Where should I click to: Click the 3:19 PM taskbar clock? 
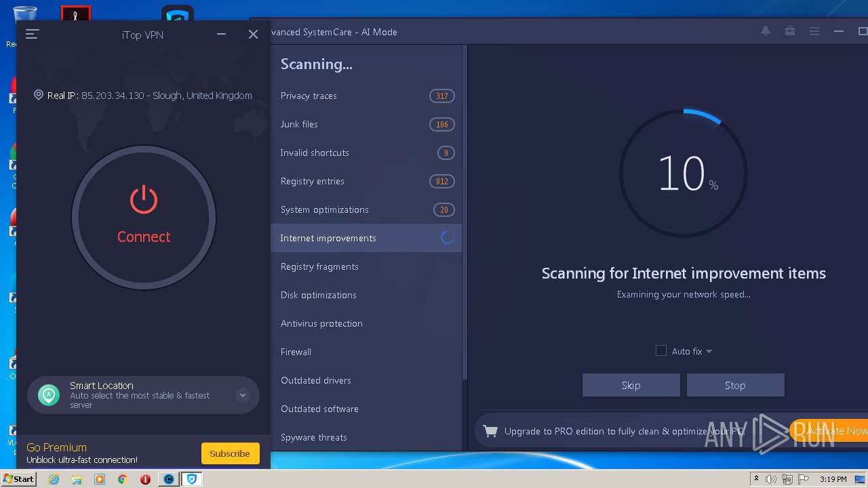point(833,479)
